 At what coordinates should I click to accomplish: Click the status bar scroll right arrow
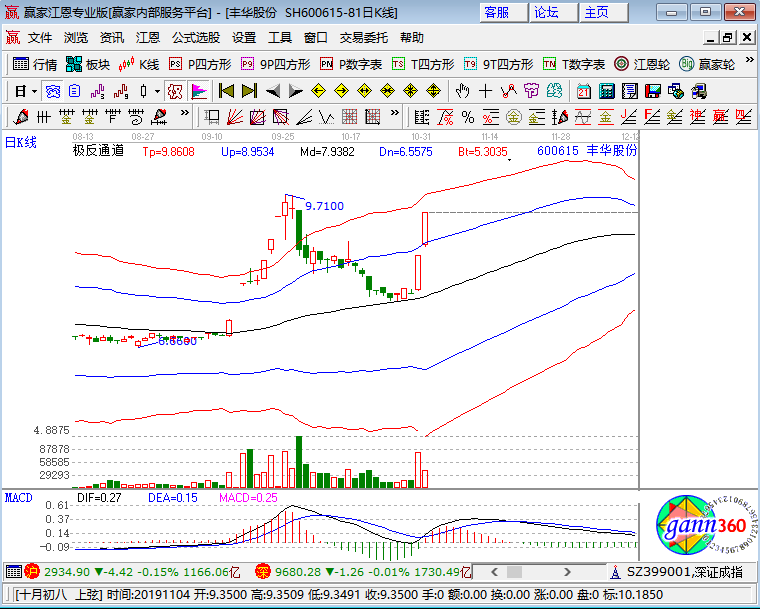[567, 572]
